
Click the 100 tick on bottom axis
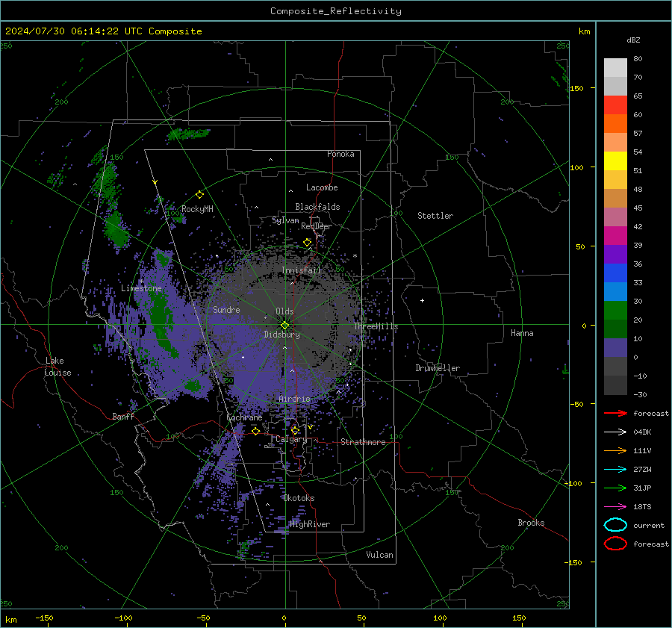[440, 618]
